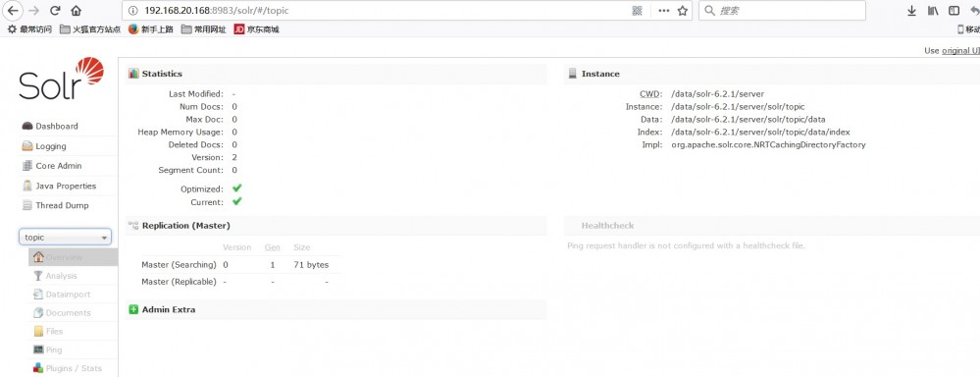
Task: Click the Ping request handler message
Action: point(687,245)
